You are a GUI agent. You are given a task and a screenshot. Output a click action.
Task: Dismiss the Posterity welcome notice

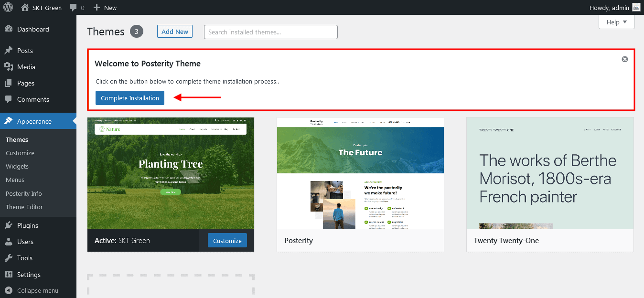[x=625, y=59]
